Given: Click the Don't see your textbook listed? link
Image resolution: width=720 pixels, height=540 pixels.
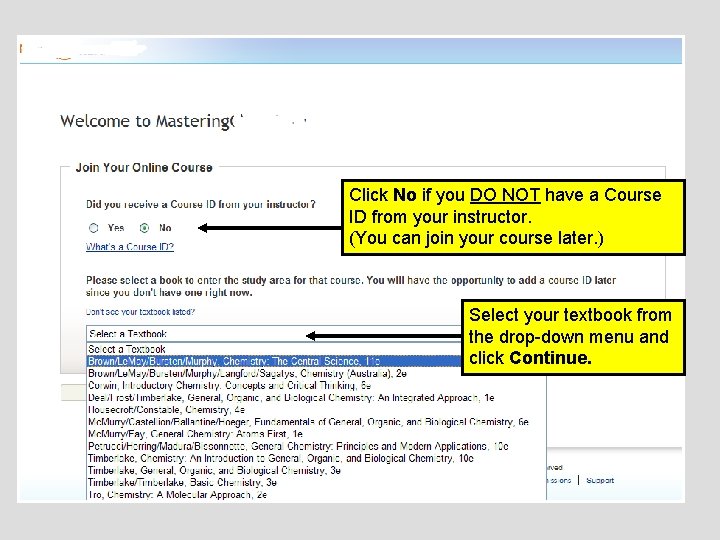Looking at the screenshot, I should tap(141, 312).
